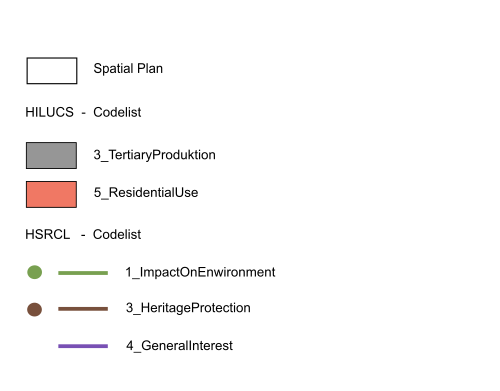Select the 5_ResidentialUse label
This screenshot has height=391, width=500.
[146, 193]
